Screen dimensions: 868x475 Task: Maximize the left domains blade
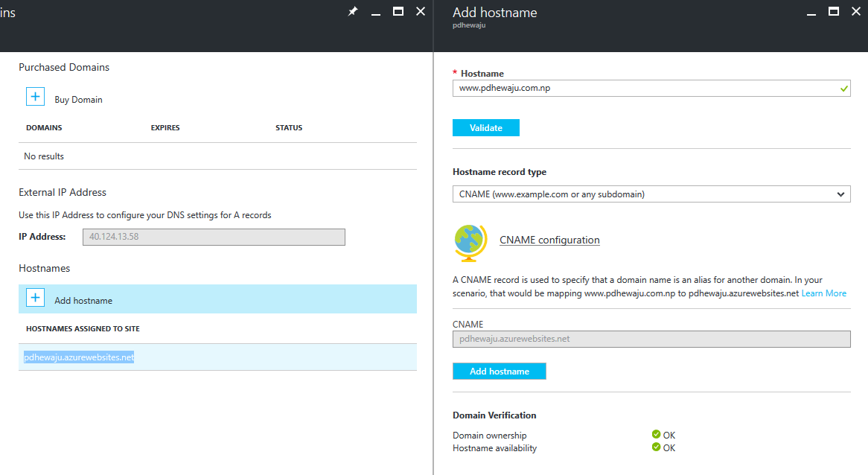[398, 11]
